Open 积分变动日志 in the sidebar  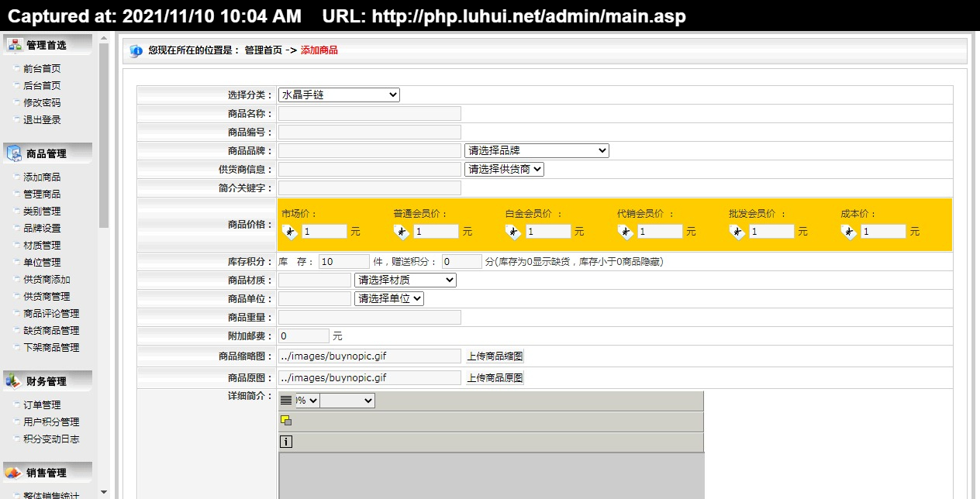(51, 439)
